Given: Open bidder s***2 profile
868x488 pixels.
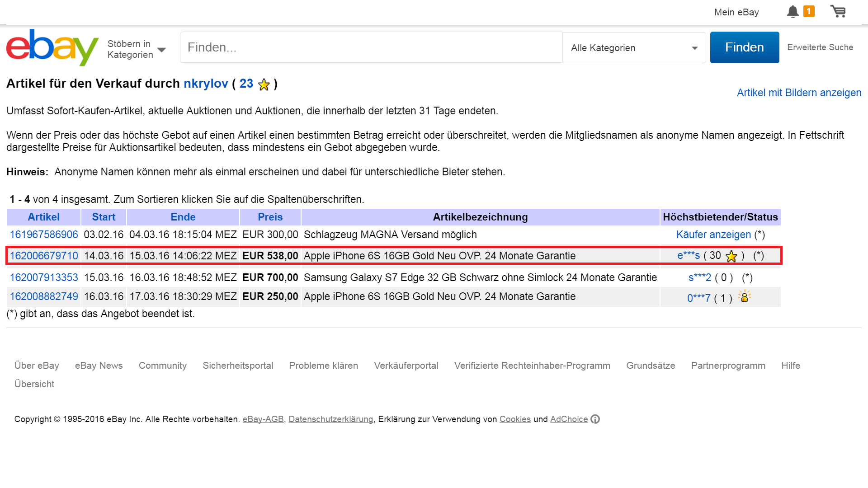Looking at the screenshot, I should [699, 277].
